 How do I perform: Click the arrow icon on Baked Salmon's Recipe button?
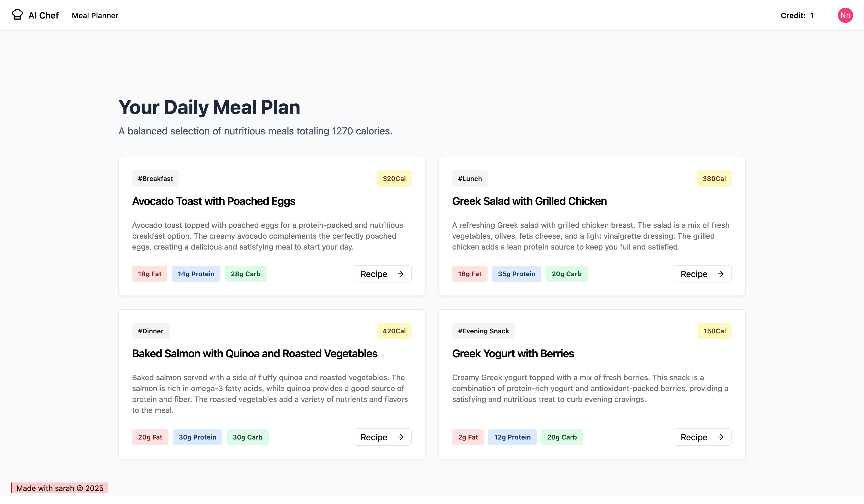(x=400, y=437)
